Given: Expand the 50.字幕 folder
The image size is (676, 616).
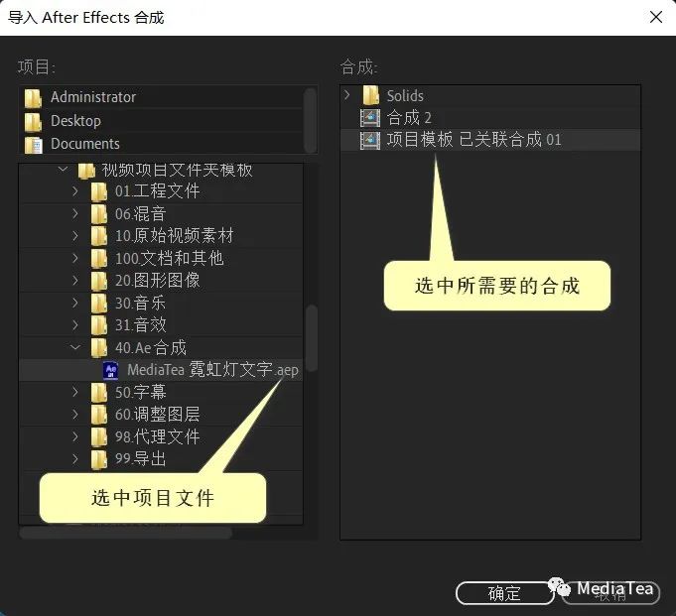Looking at the screenshot, I should point(75,392).
